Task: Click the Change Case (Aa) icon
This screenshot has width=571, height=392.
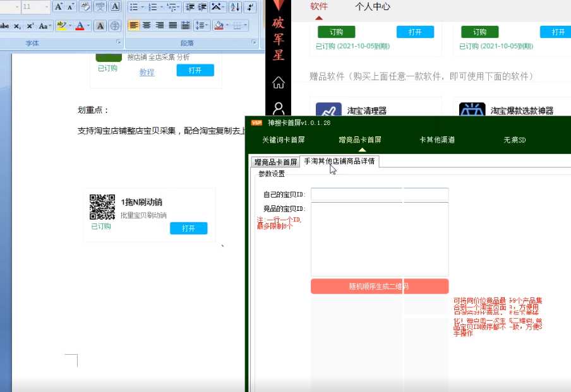Action: point(44,26)
